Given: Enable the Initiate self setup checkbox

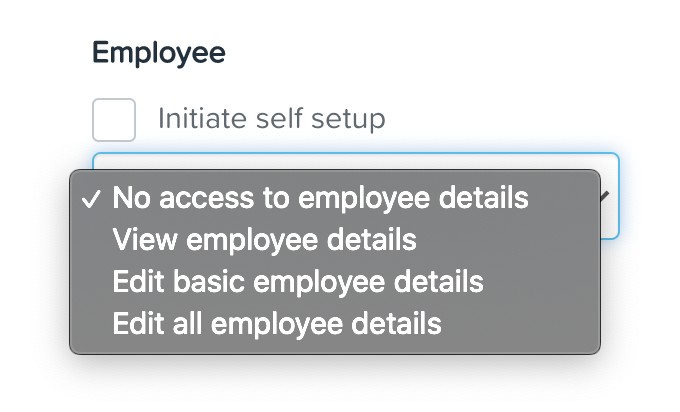Looking at the screenshot, I should (114, 120).
